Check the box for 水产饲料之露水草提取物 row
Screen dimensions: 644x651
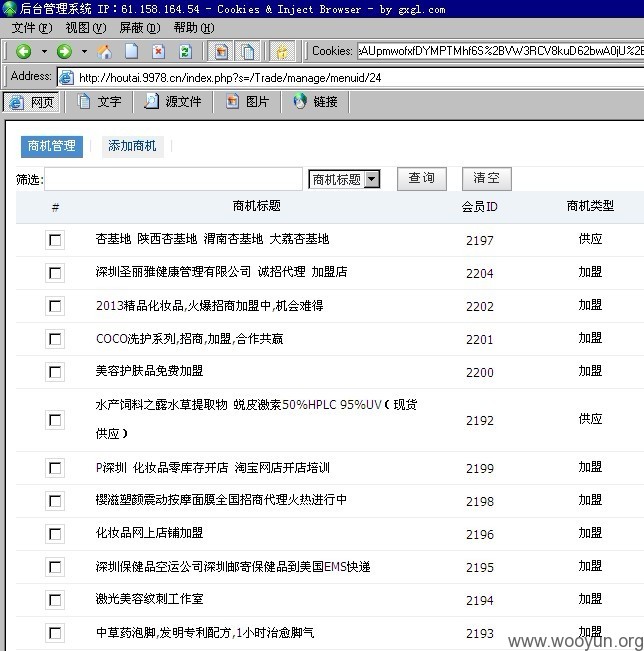tap(55, 420)
